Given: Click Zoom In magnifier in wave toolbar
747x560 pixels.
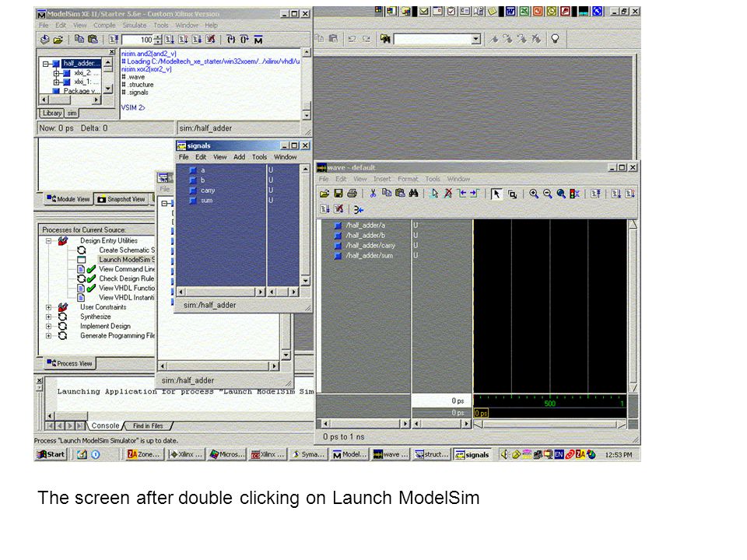Looking at the screenshot, I should pos(534,194).
